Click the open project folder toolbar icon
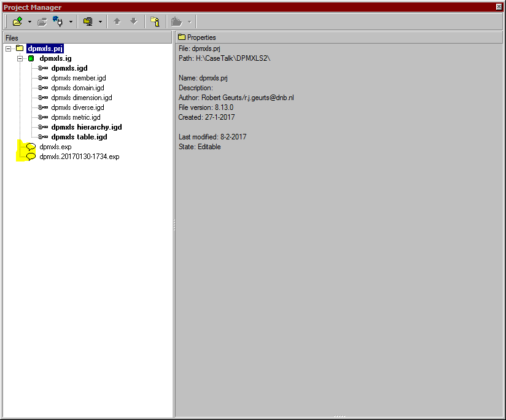 coord(17,21)
